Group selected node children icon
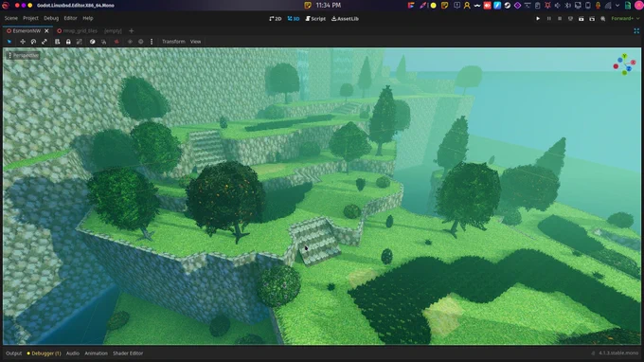Image resolution: width=644 pixels, height=362 pixels. click(x=80, y=42)
